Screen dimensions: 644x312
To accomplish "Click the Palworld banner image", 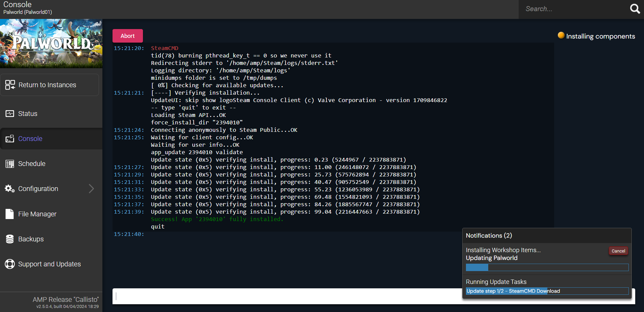I will (51, 44).
